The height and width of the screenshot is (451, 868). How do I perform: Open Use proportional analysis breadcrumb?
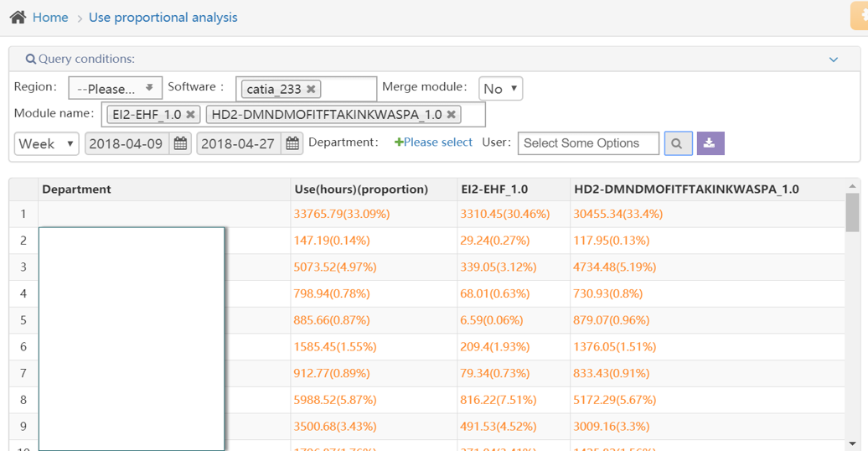(163, 17)
